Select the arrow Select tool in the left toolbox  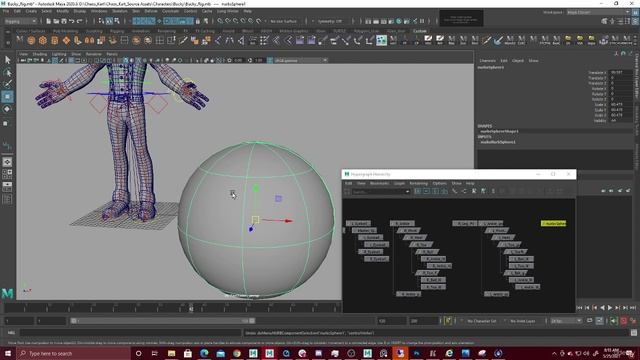click(x=7, y=60)
